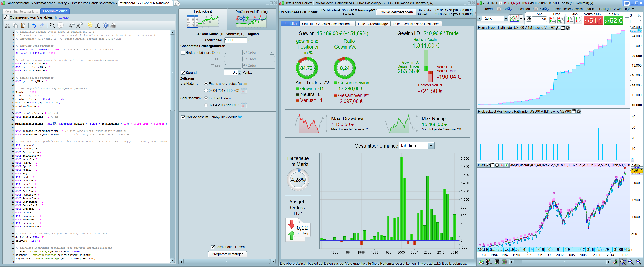The width and height of the screenshot is (644, 267).
Task: Click the printer icon in editor toolbar
Action: pyautogui.click(x=113, y=25)
